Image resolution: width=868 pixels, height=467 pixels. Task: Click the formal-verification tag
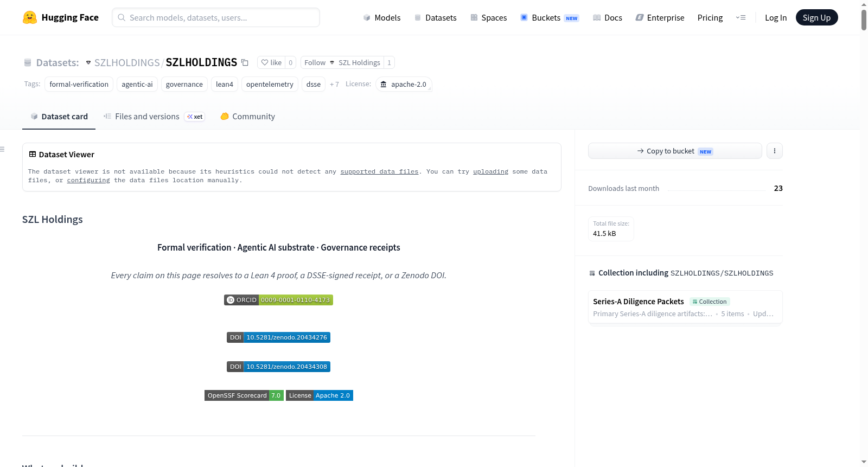[x=79, y=84]
